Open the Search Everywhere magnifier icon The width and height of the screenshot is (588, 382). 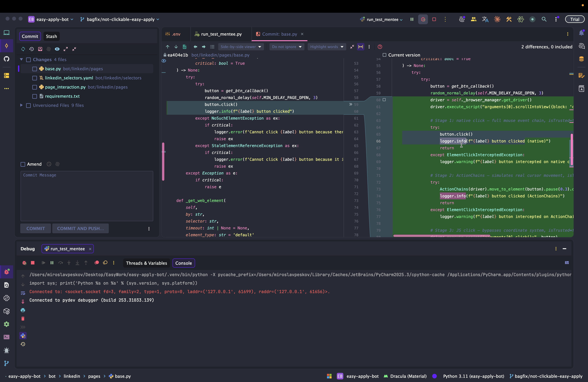(x=544, y=19)
